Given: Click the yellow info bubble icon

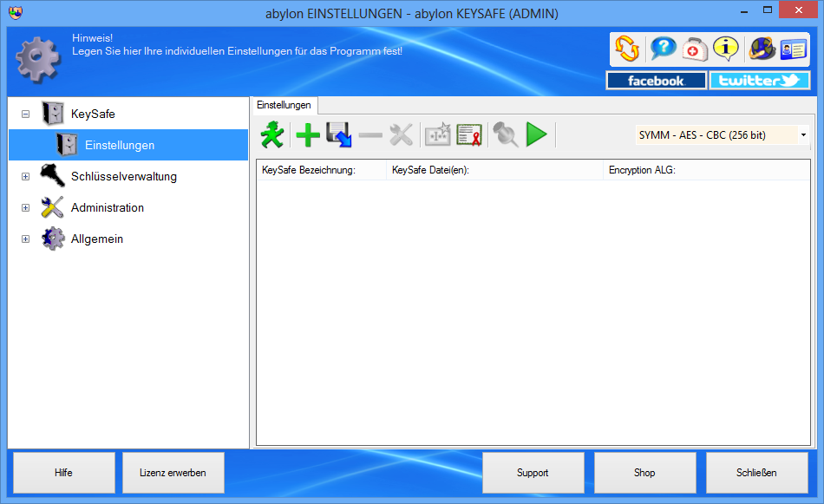Looking at the screenshot, I should pos(726,49).
